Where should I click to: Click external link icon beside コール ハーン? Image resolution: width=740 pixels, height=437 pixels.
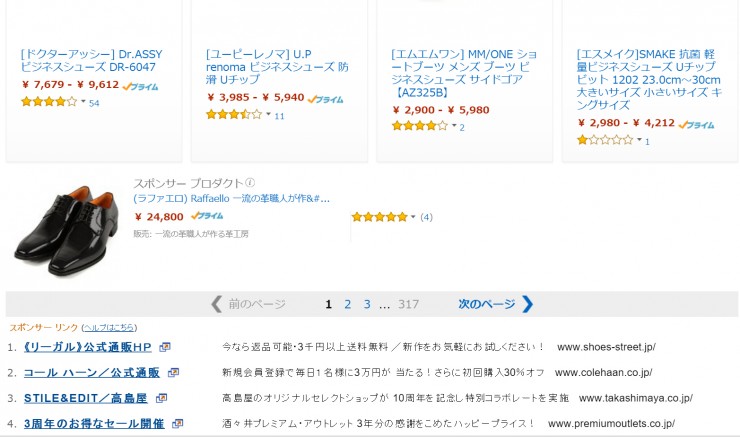[173, 373]
